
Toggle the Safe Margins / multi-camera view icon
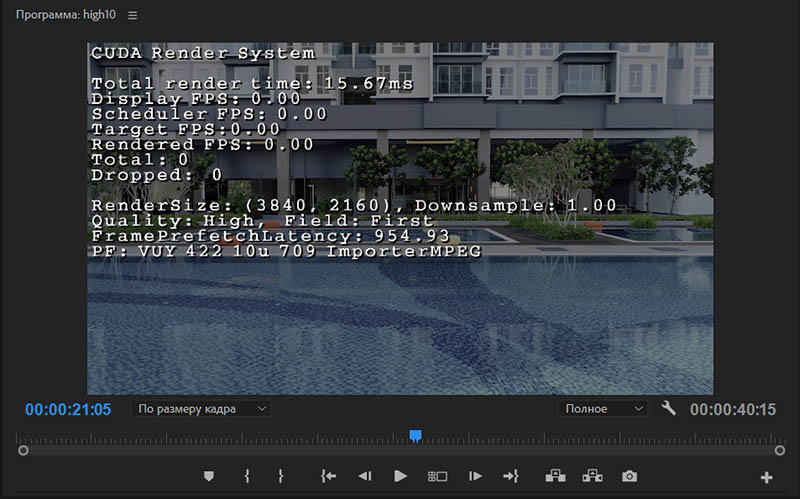coord(437,477)
